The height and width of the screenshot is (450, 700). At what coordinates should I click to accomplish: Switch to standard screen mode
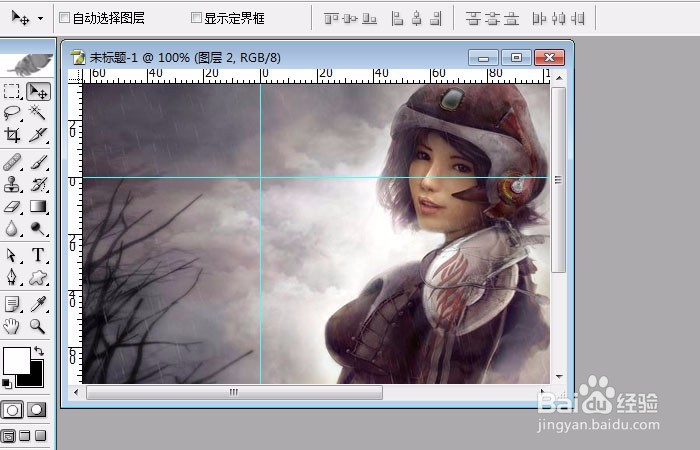click(x=8, y=436)
